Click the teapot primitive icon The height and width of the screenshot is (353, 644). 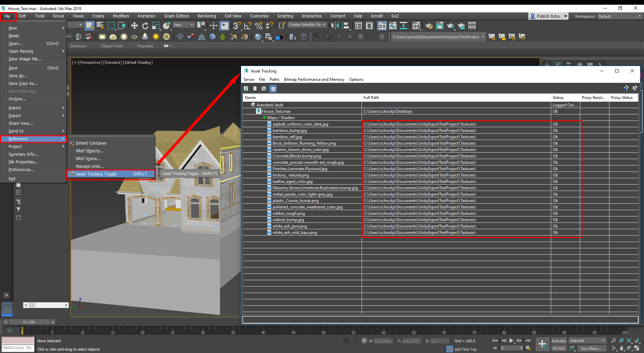(x=134, y=37)
